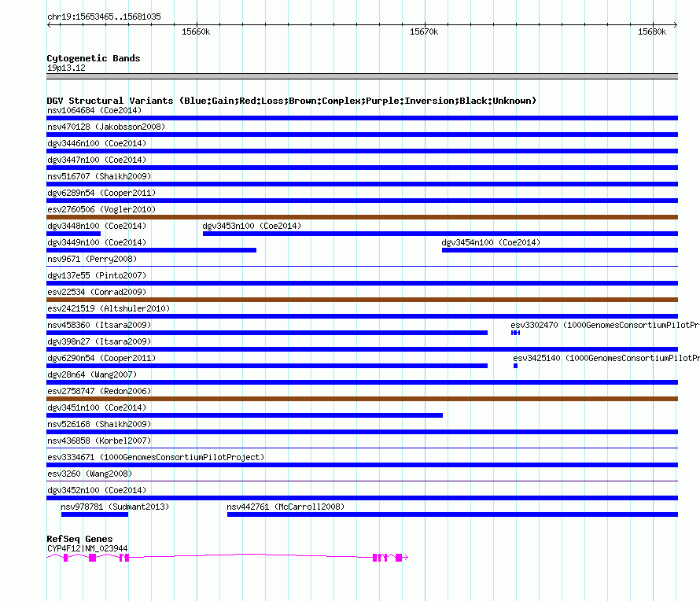Click the DGV Structural Variants track title

tap(291, 101)
